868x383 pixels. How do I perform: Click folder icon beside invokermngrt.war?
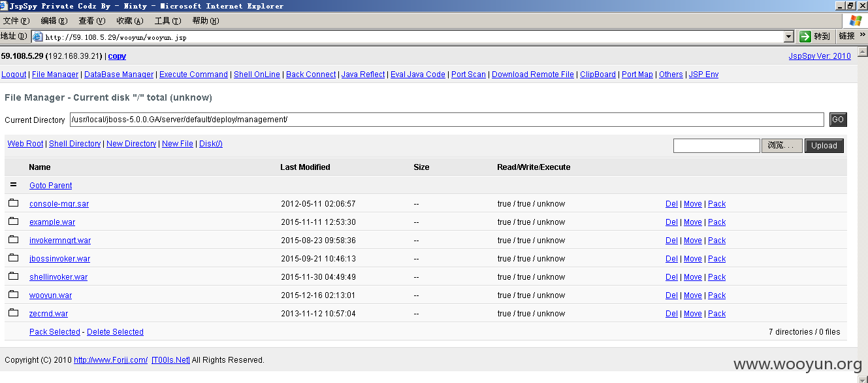13,240
